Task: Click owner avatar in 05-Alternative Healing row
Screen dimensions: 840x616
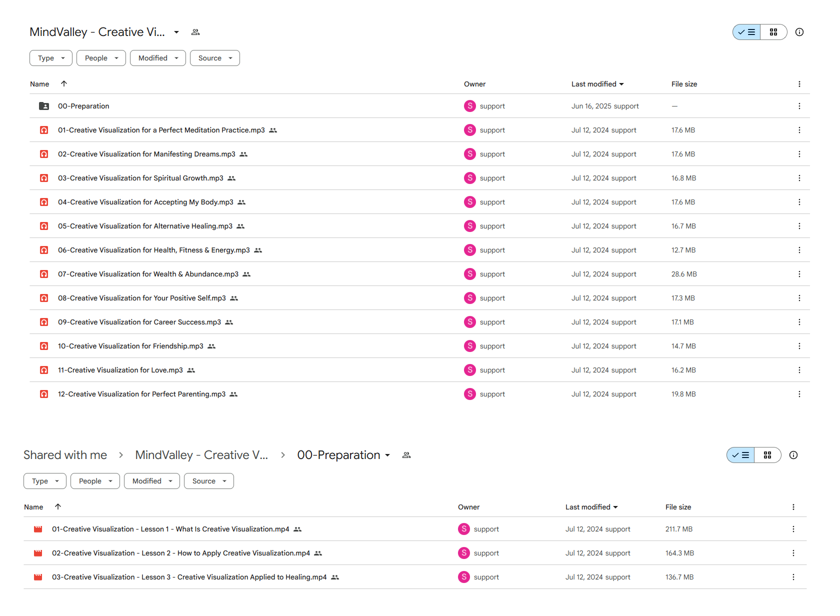Action: tap(470, 226)
